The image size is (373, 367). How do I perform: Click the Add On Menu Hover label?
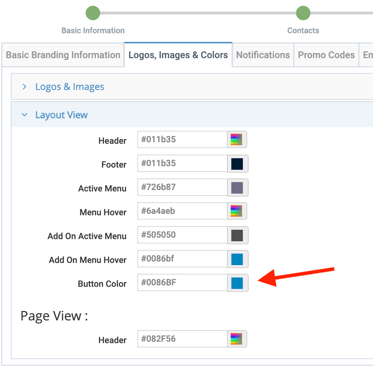click(x=88, y=260)
